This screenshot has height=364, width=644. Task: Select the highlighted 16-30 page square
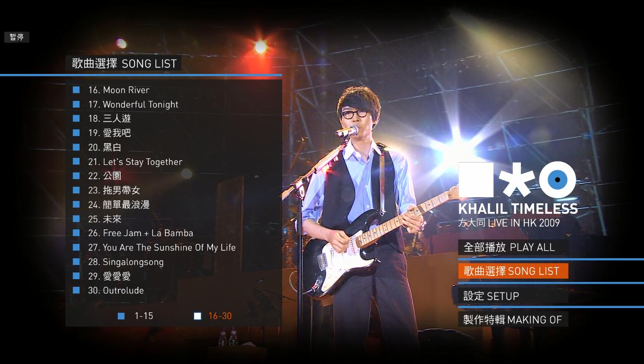[x=197, y=316]
